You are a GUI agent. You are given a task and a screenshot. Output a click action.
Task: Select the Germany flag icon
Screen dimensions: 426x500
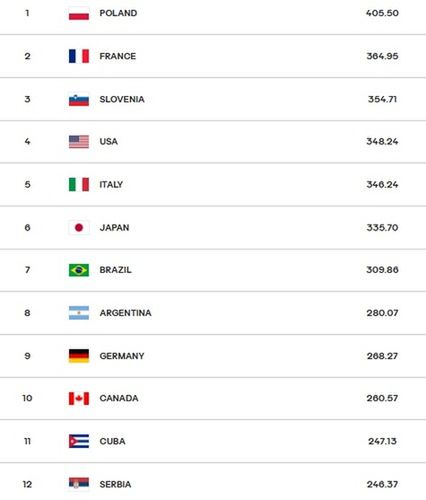pos(79,356)
